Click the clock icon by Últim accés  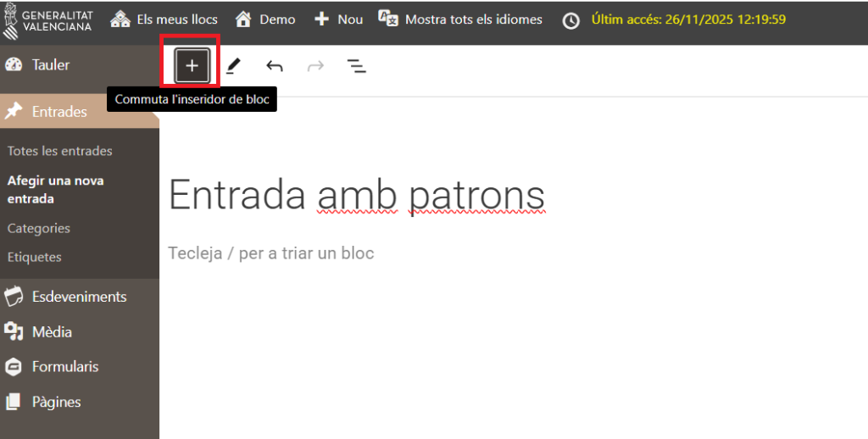[x=571, y=20]
